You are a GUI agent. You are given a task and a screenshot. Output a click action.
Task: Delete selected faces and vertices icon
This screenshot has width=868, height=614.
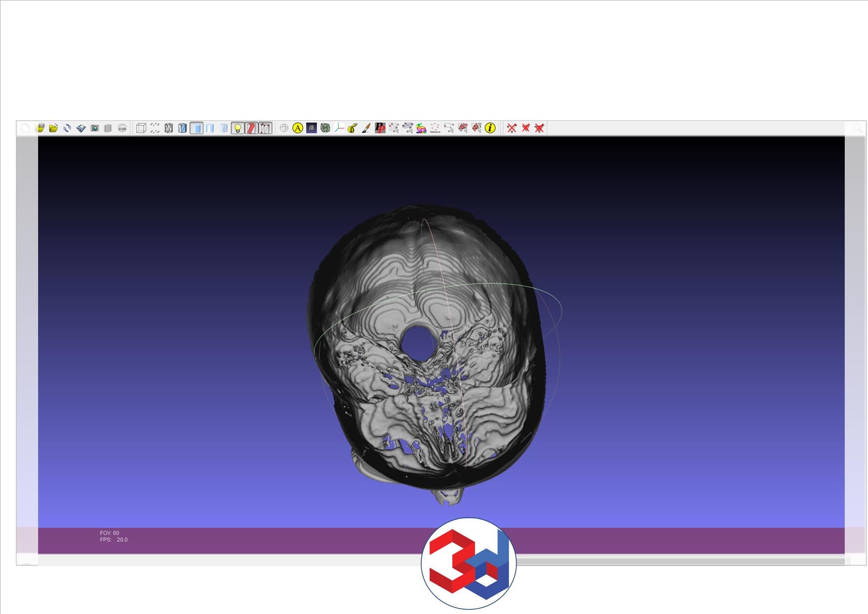[x=539, y=128]
